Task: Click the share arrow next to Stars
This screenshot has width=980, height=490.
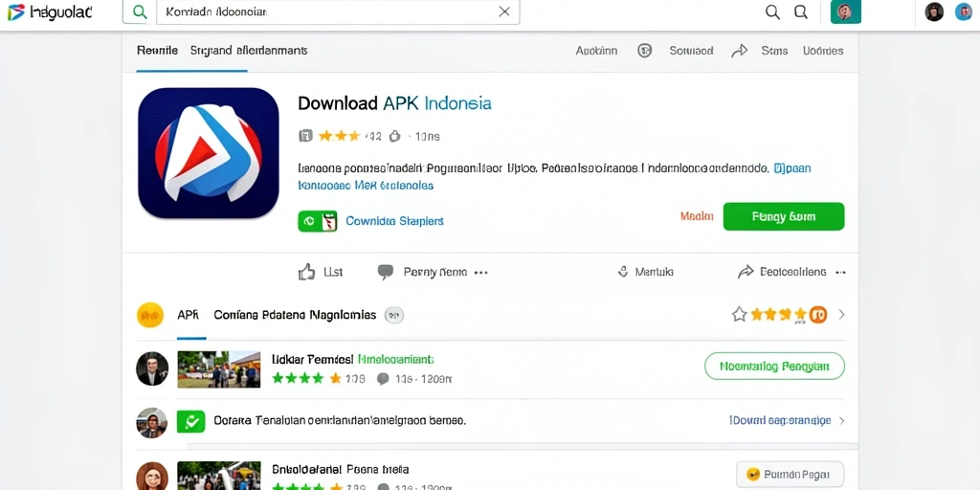Action: pyautogui.click(x=740, y=51)
